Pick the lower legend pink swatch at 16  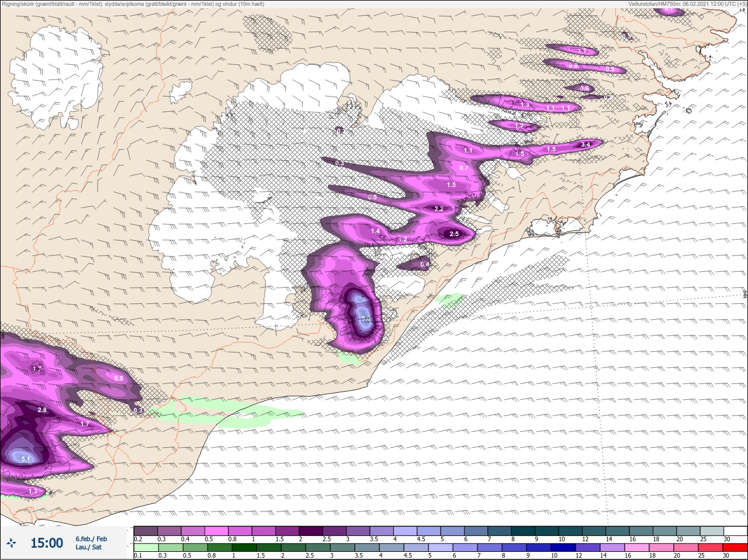coord(637,548)
